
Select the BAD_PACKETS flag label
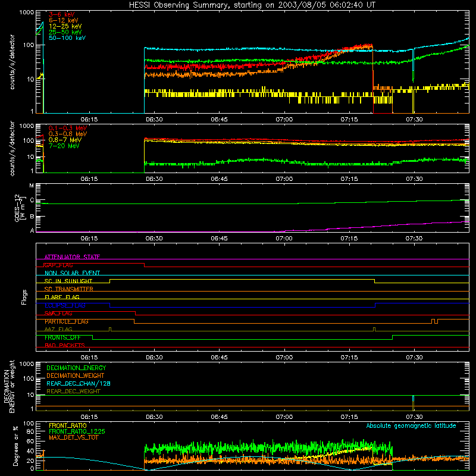[x=65, y=345]
